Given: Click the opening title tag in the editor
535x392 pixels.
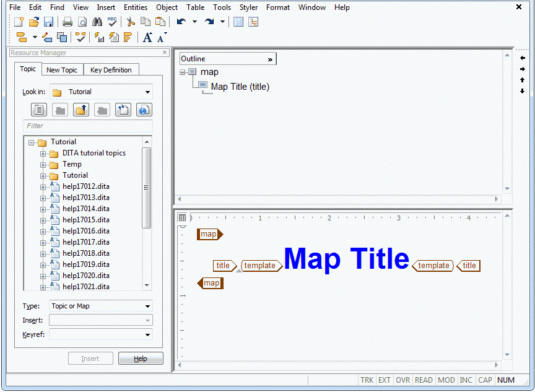Looking at the screenshot, I should point(225,266).
